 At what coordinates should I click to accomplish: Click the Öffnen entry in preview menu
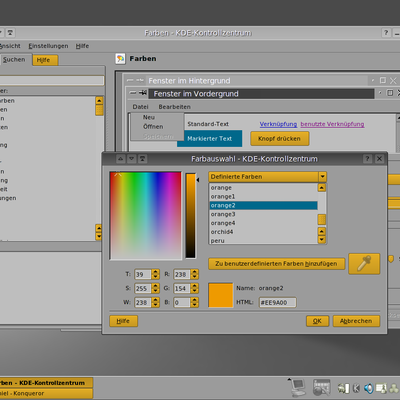153,127
